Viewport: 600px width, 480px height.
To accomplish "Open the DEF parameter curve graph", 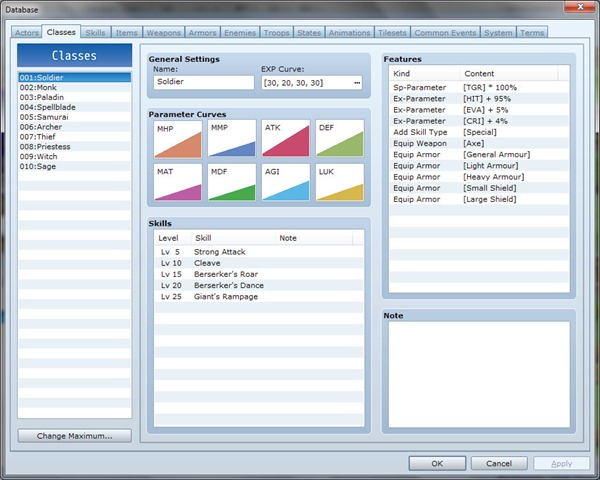I will tap(340, 139).
